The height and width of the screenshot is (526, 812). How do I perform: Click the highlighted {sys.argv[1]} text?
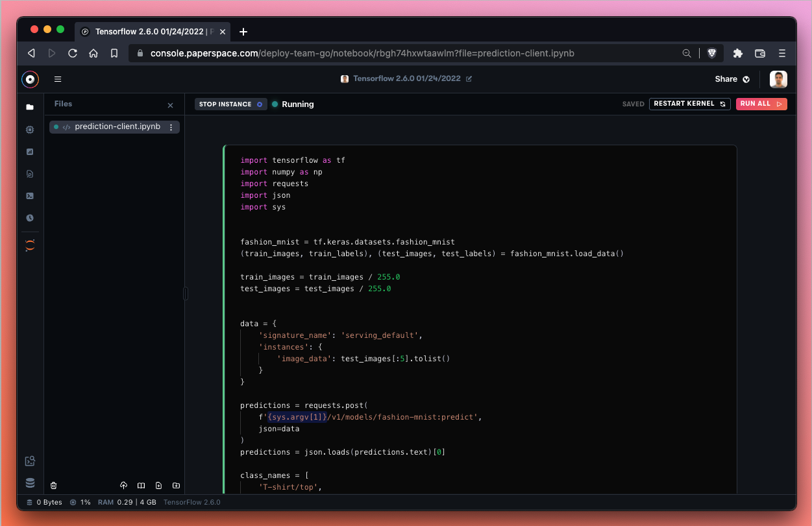297,417
